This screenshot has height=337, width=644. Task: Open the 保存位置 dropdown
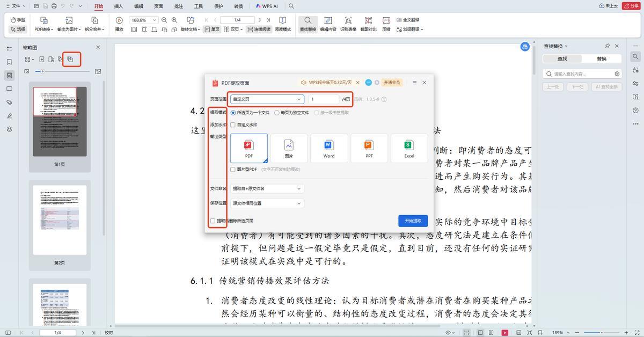(x=267, y=203)
